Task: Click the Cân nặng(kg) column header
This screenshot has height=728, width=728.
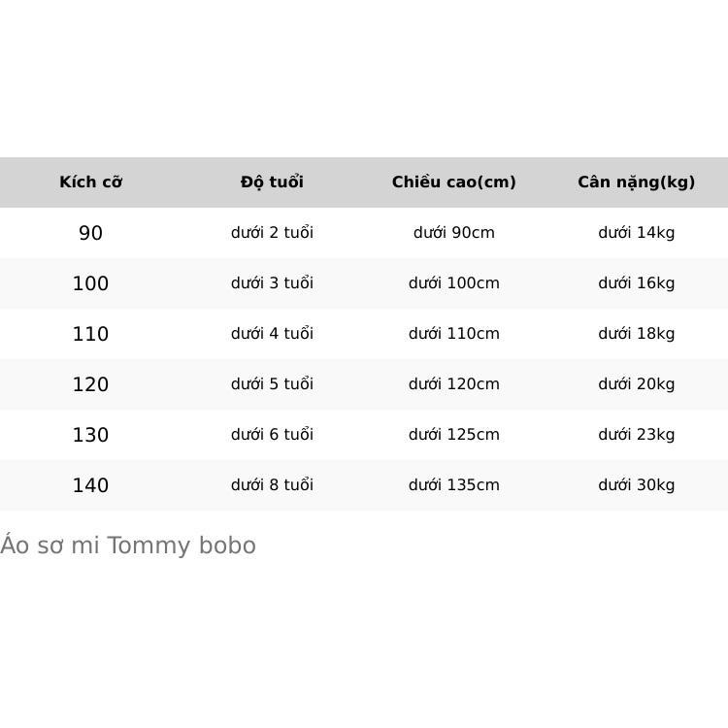Action: pyautogui.click(x=637, y=182)
